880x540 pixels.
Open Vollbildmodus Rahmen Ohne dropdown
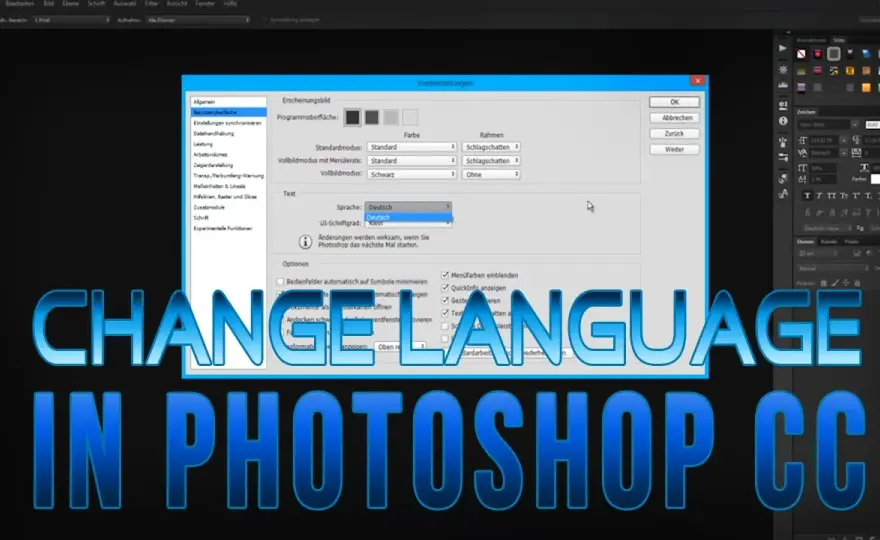point(491,175)
